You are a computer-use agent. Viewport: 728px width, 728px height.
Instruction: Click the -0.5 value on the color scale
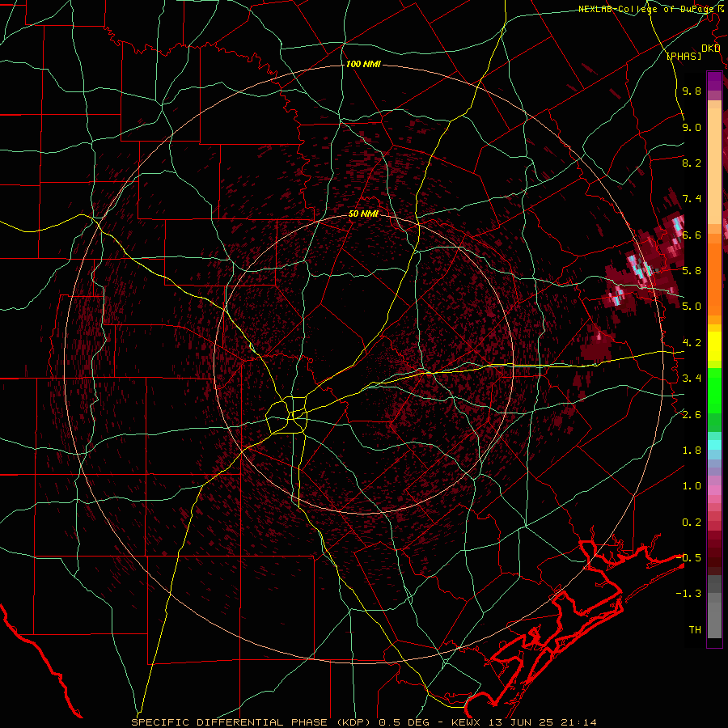(688, 557)
